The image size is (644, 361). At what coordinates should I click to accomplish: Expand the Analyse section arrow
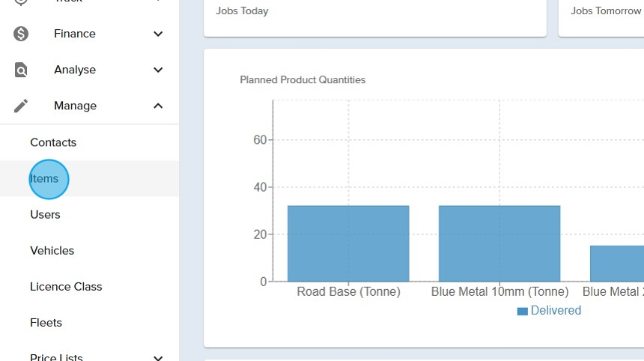[x=158, y=70]
